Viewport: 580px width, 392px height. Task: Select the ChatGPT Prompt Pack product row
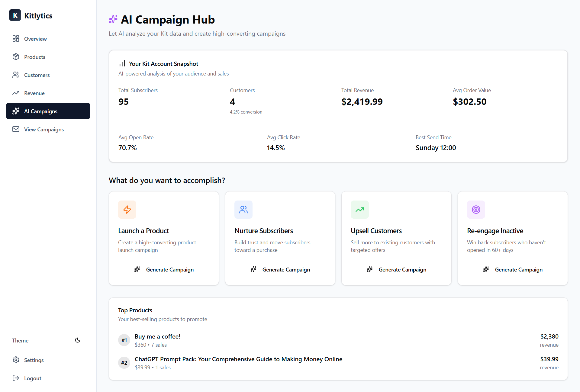tap(338, 363)
